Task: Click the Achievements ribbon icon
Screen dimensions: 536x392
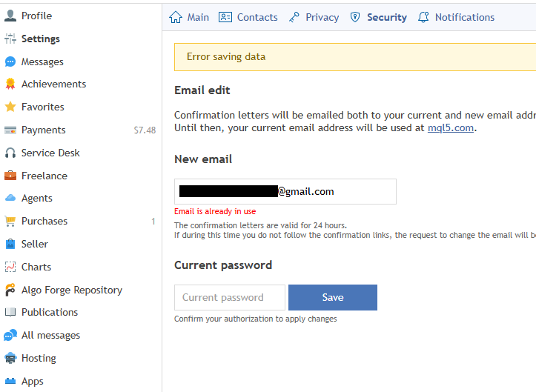Action: tap(10, 84)
